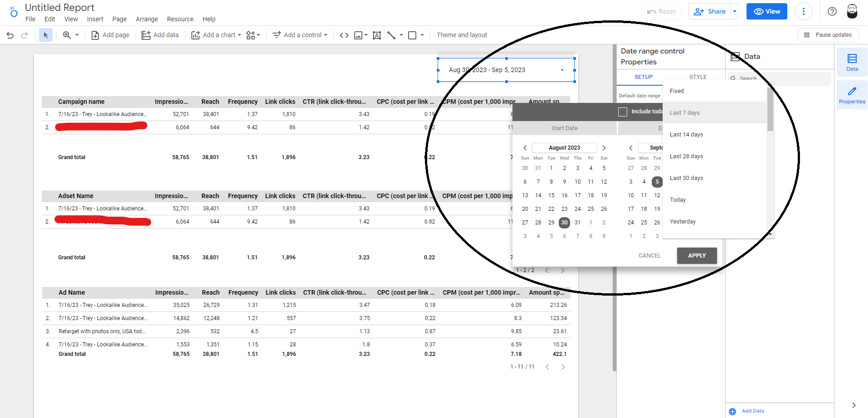Open the Add a control dropdown

click(x=300, y=35)
